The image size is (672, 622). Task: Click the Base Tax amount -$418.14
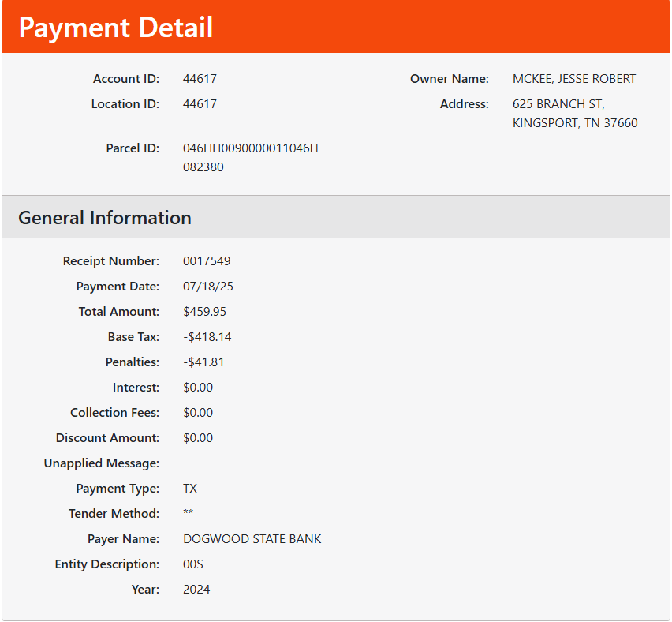(x=207, y=337)
